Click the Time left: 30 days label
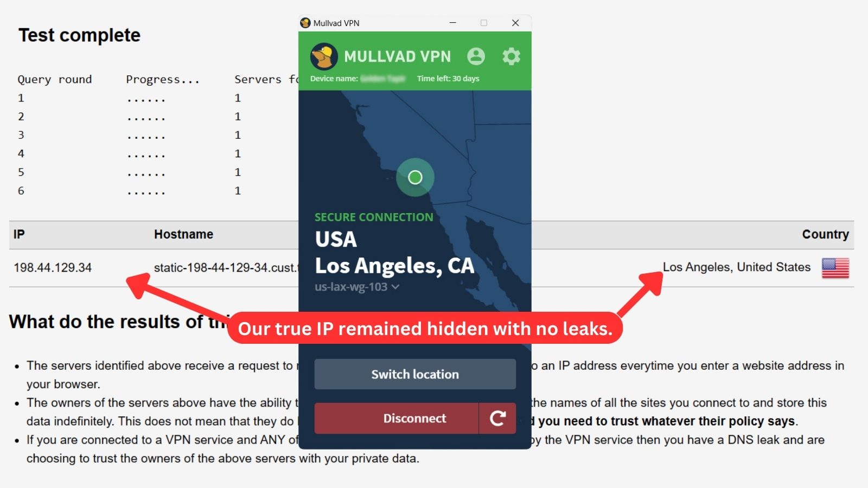The height and width of the screenshot is (488, 868). click(x=448, y=79)
